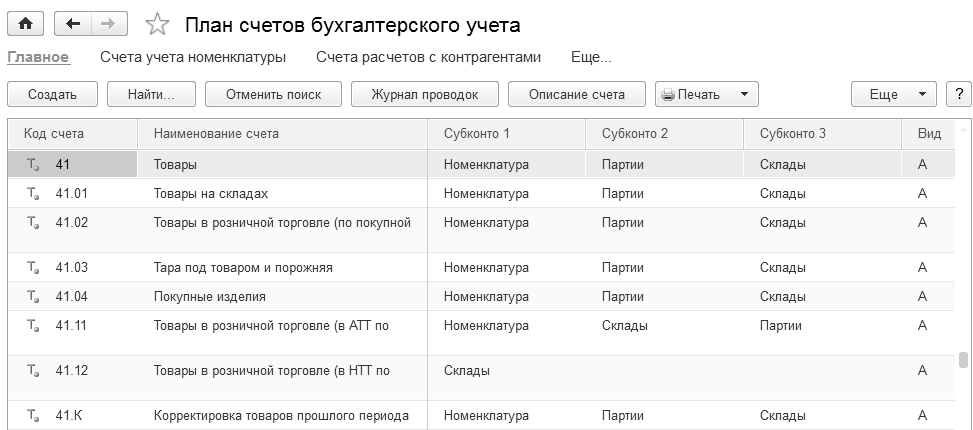Open the Еще... navigation link menu

tap(591, 57)
